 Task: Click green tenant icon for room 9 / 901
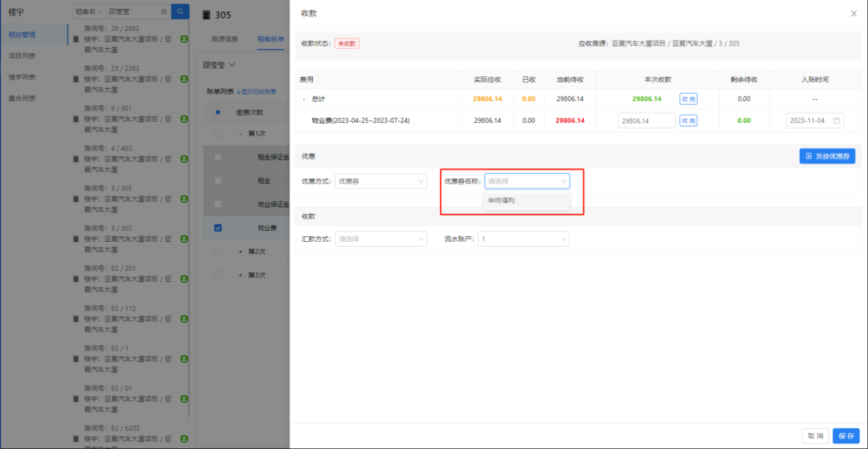(184, 119)
